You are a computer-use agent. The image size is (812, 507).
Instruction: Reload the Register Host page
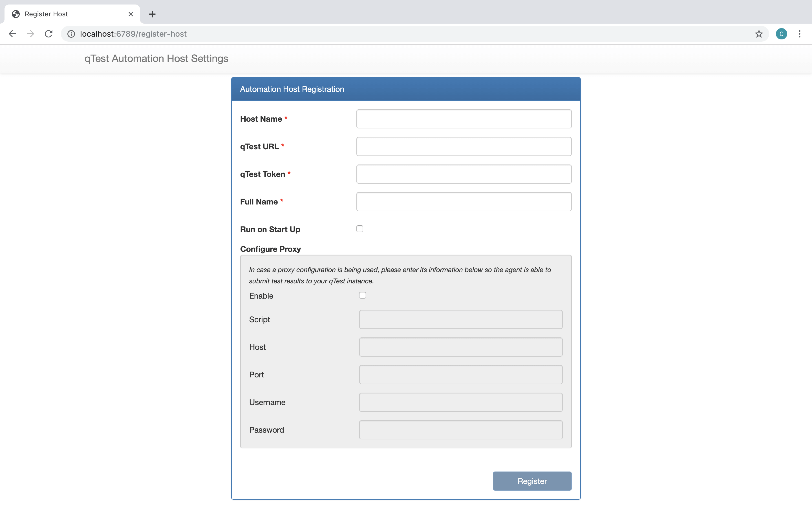48,34
